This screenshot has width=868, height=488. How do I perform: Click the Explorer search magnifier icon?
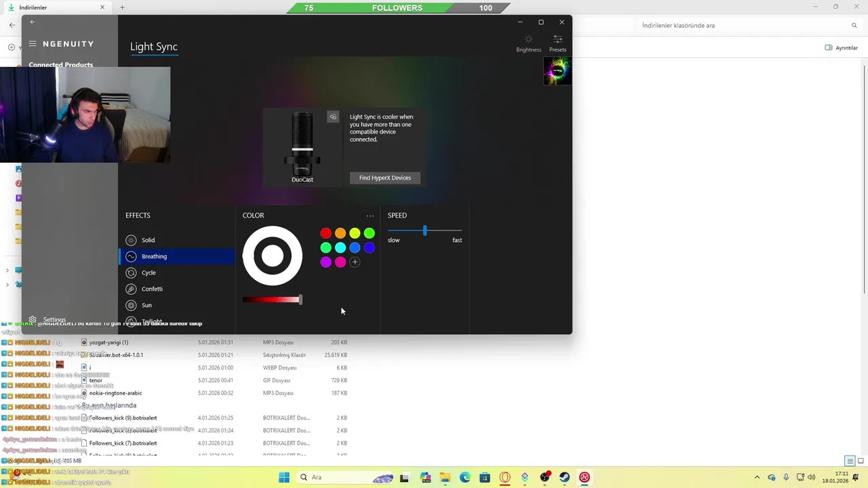(854, 25)
